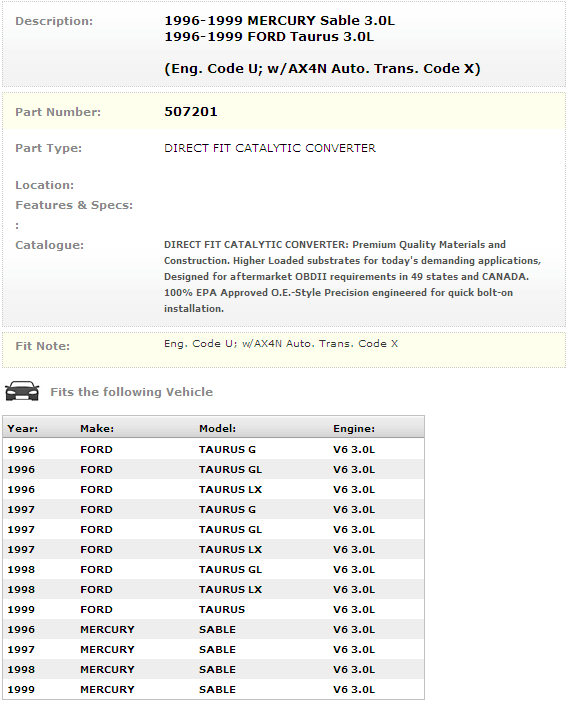Select the 1996 TAURUS GL row
The height and width of the screenshot is (716, 570).
(x=213, y=469)
